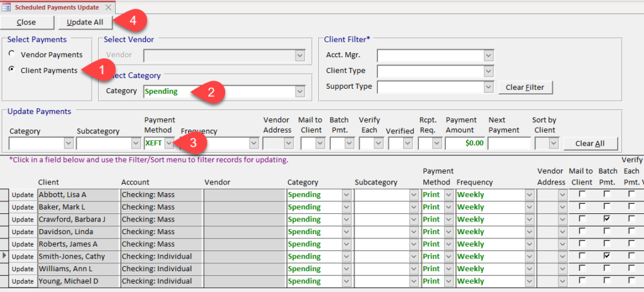Open the Update Payments Subcategory dropdown
Image resolution: width=644 pixels, height=292 pixels.
(x=136, y=143)
